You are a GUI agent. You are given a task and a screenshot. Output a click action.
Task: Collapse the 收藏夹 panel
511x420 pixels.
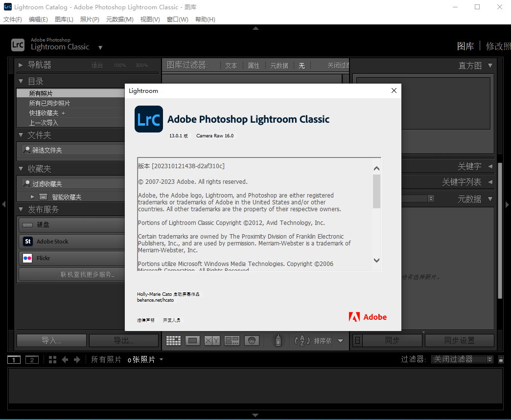coord(21,169)
